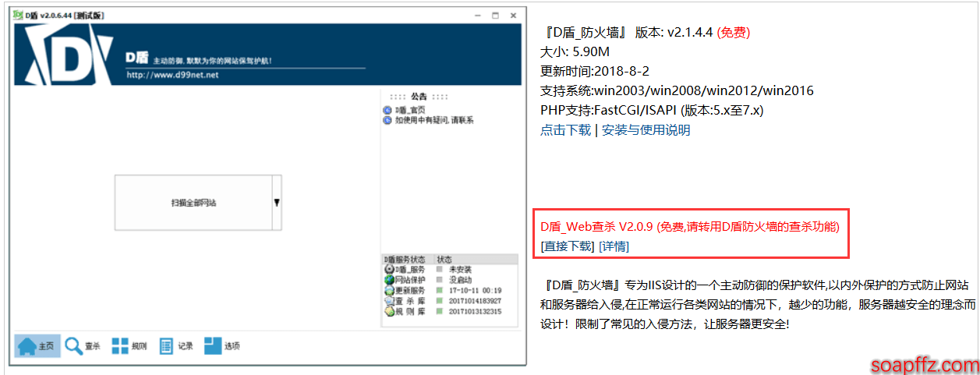Click the 点击下载 download link
This screenshot has width=980, height=375.
[565, 130]
